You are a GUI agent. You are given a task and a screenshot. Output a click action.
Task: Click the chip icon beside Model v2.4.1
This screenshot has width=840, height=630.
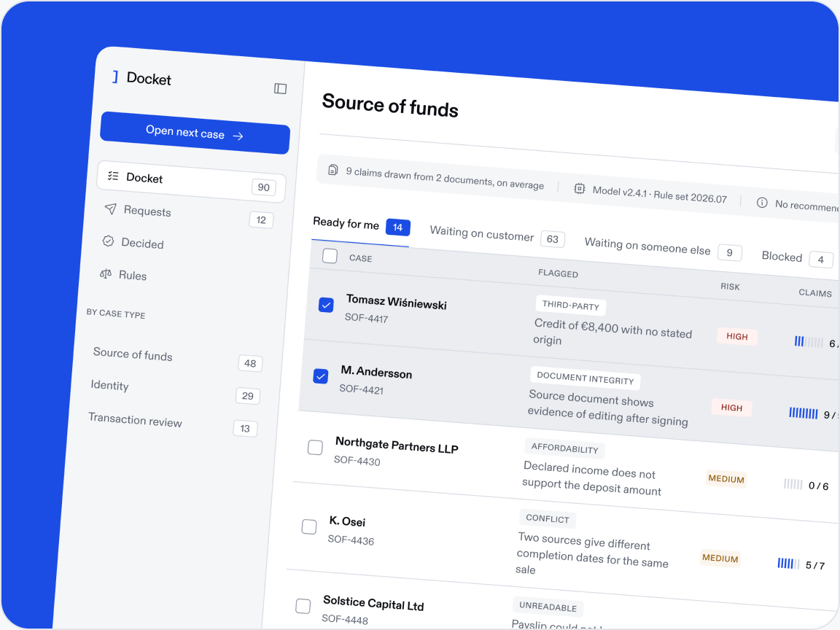coord(579,189)
